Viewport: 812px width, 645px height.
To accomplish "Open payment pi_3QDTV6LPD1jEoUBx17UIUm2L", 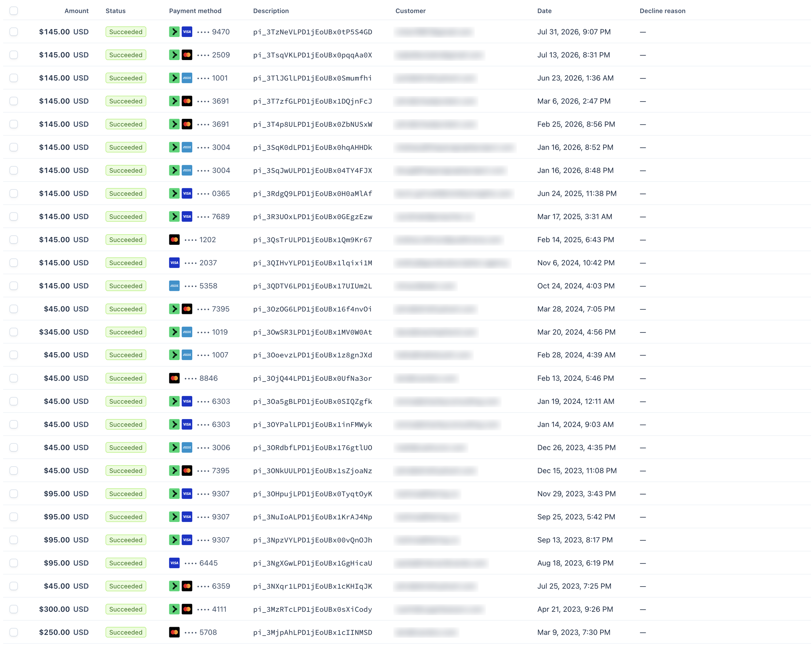I will [x=312, y=286].
